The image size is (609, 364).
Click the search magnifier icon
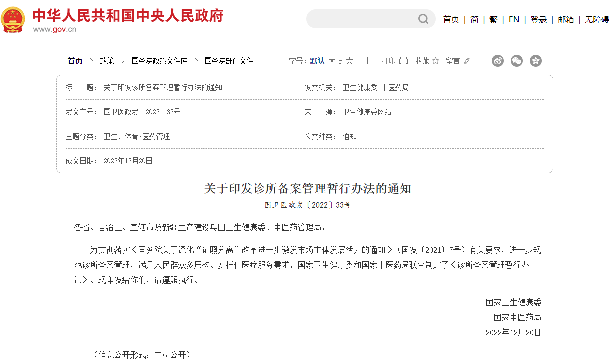click(x=423, y=19)
